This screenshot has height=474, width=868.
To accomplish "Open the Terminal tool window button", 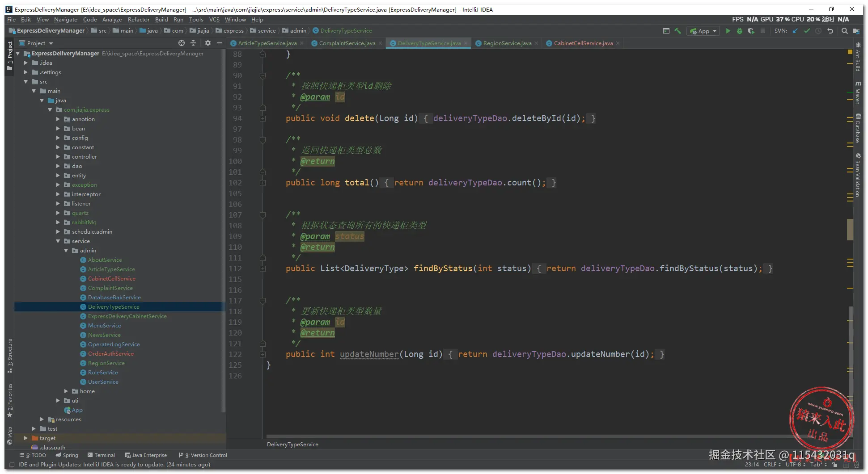I will (101, 455).
